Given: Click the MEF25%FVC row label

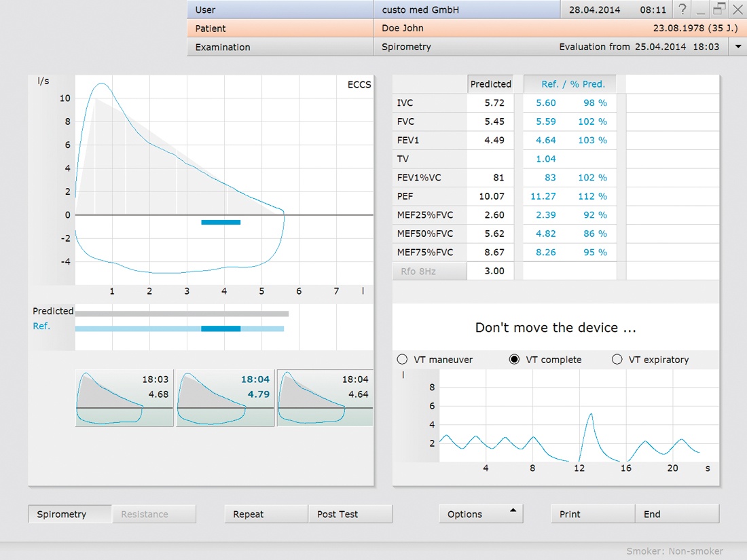Looking at the screenshot, I should 425,214.
